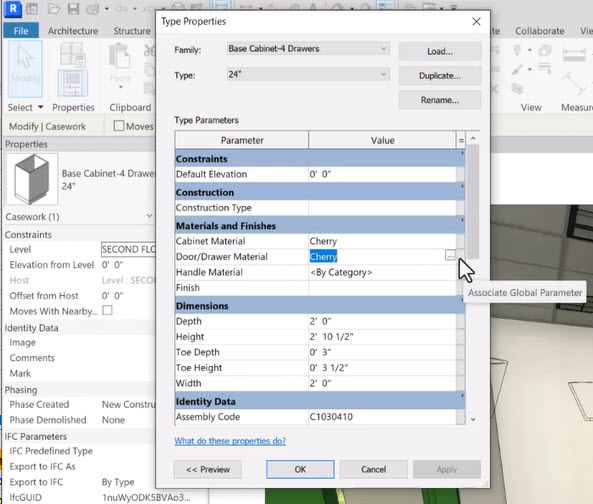Viewport: 593px width, 504px height.
Task: Click the Cut scissors icon in Clipboard panel
Action: tap(150, 50)
